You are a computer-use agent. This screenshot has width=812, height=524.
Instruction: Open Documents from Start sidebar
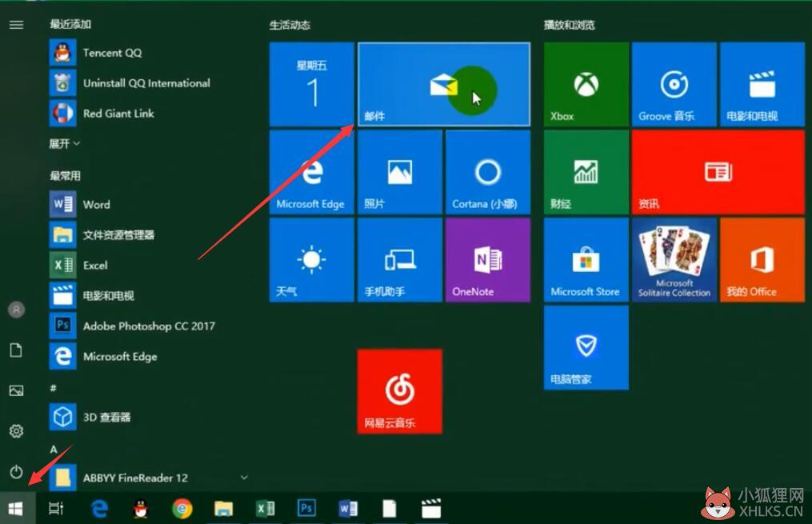[x=17, y=350]
